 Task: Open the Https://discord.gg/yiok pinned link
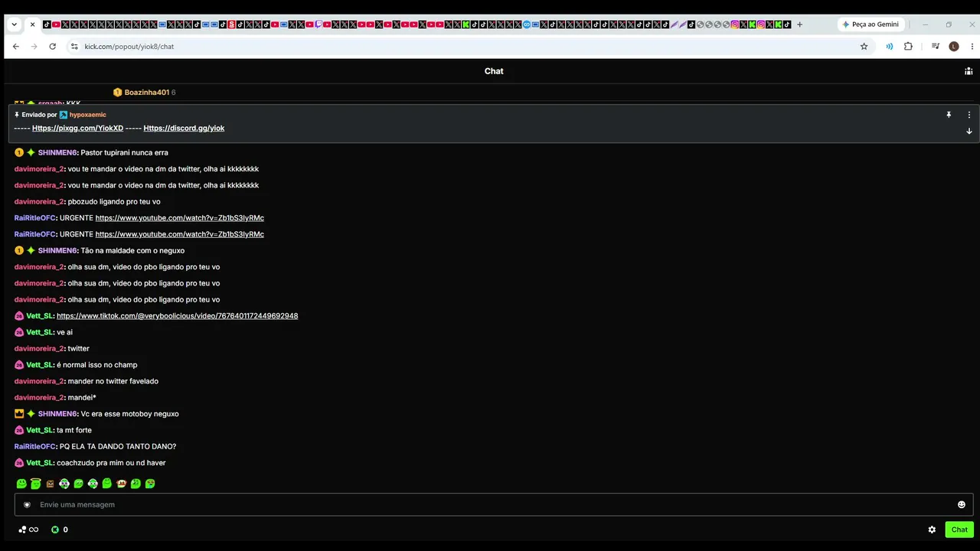[x=184, y=128]
